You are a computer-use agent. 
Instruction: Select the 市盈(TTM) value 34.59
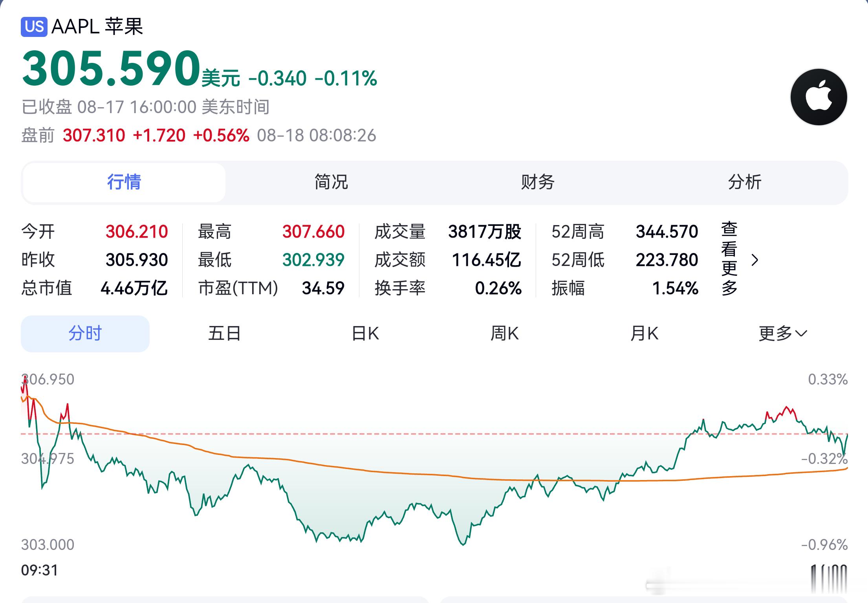pyautogui.click(x=323, y=288)
